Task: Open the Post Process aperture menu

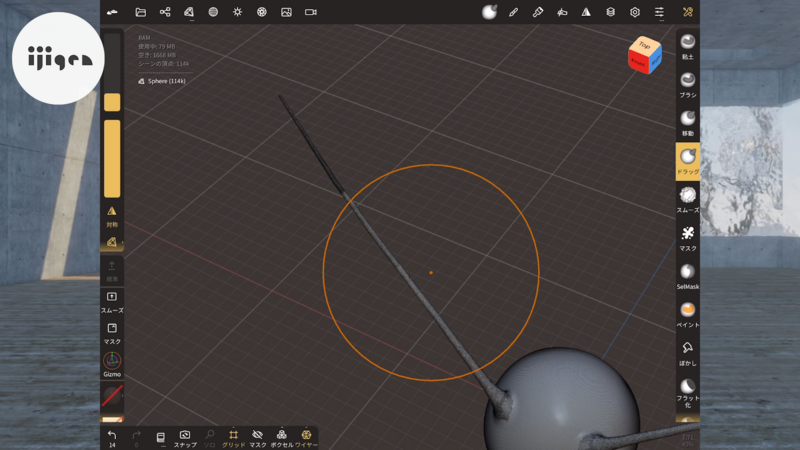Action: [x=262, y=12]
